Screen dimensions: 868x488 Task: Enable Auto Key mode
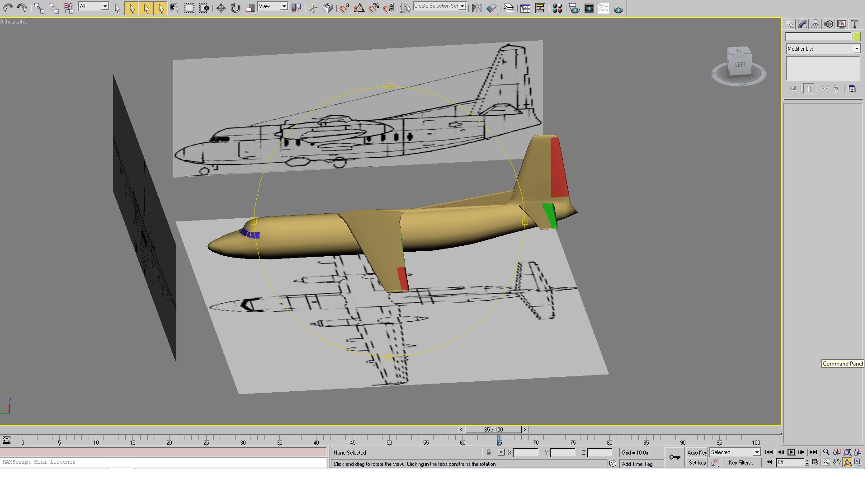(697, 452)
